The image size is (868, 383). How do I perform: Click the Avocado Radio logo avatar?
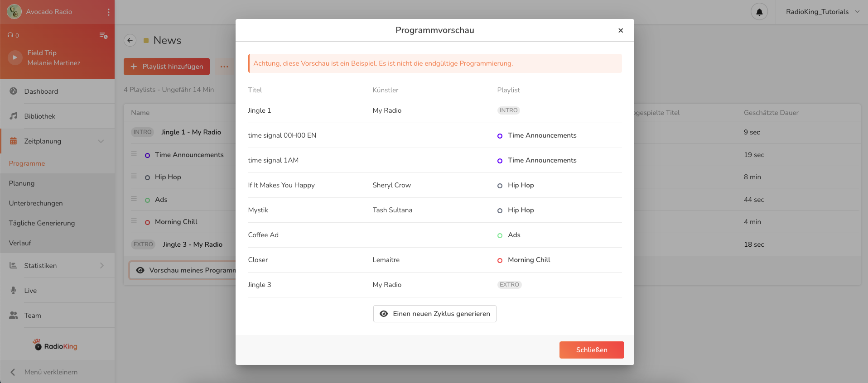14,12
